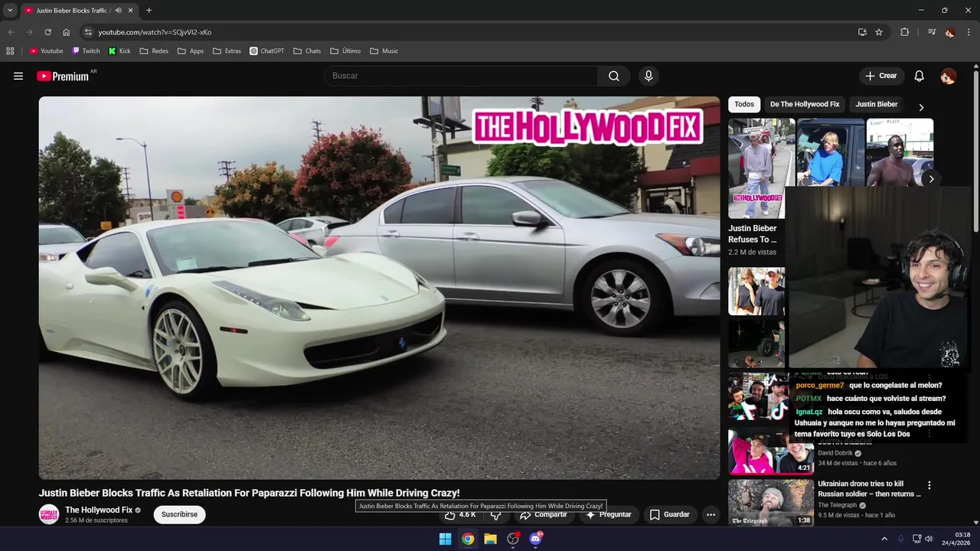980x551 pixels.
Task: Open Chrome extensions puzzle icon
Action: (x=904, y=32)
